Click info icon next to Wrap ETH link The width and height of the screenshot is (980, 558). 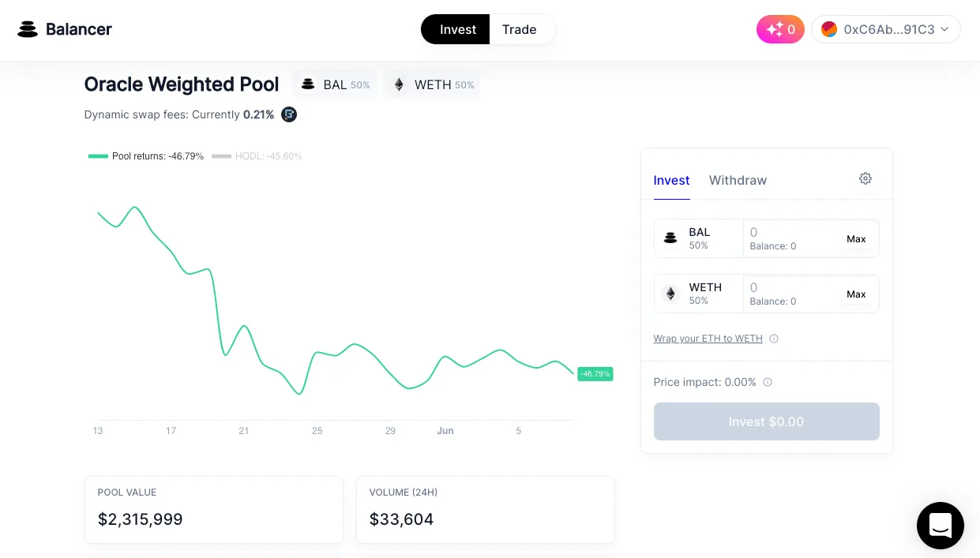coord(774,339)
